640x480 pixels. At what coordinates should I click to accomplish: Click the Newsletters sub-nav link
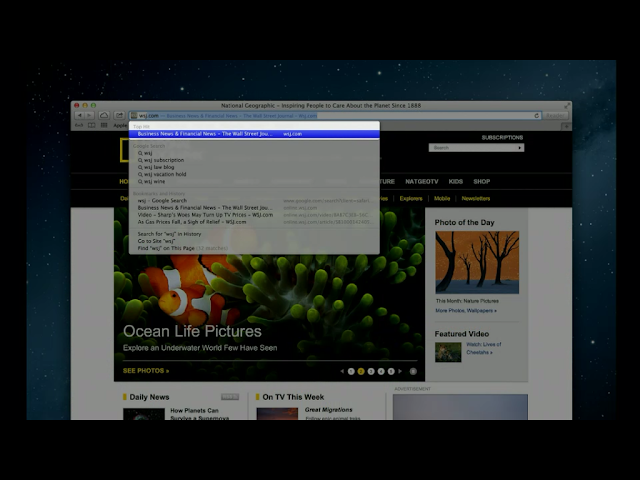pos(476,198)
